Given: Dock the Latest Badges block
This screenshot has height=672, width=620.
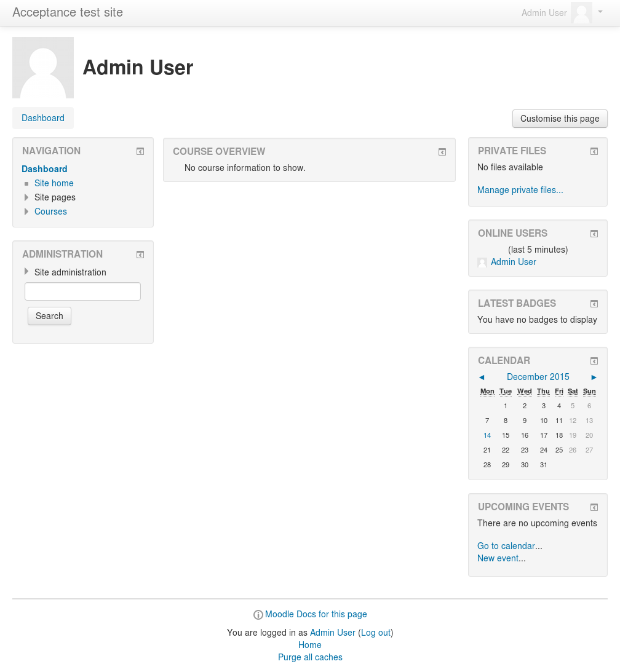Looking at the screenshot, I should coord(594,304).
